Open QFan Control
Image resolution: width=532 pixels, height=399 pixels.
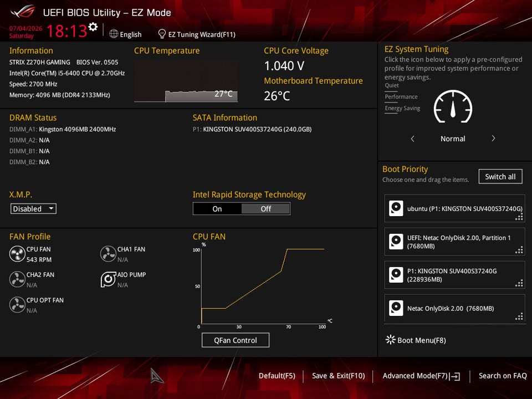click(x=236, y=340)
